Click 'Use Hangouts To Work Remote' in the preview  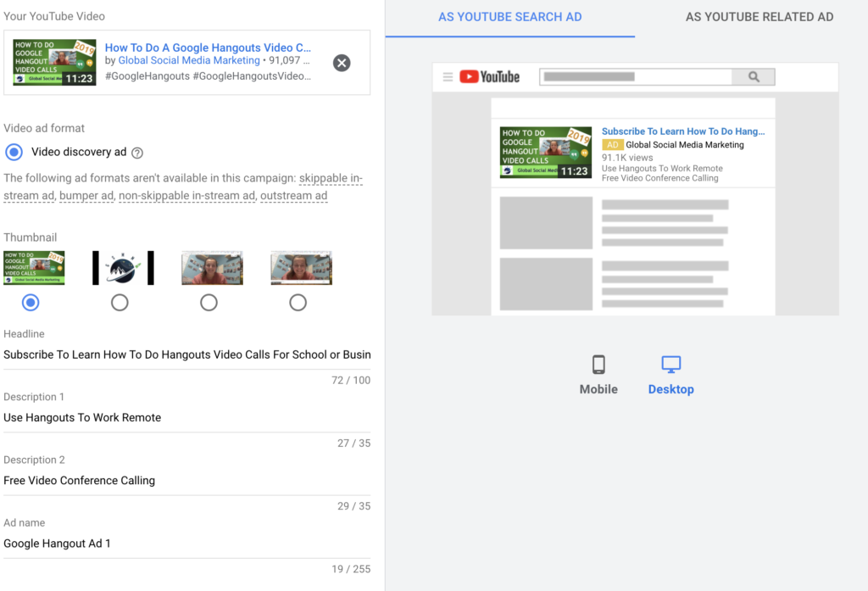click(662, 169)
